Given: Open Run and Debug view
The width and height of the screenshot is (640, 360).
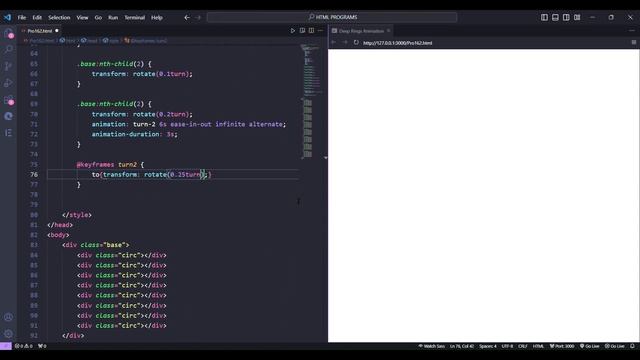Looking at the screenshot, I should pos(8,83).
